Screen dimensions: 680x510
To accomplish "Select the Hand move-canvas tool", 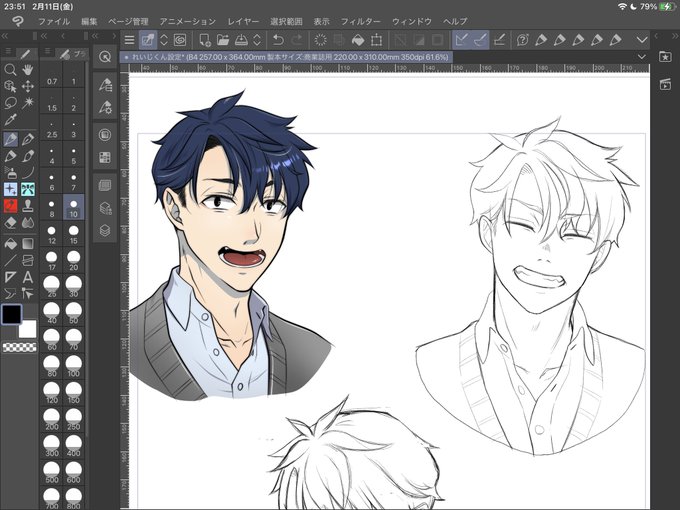I will (x=28, y=69).
